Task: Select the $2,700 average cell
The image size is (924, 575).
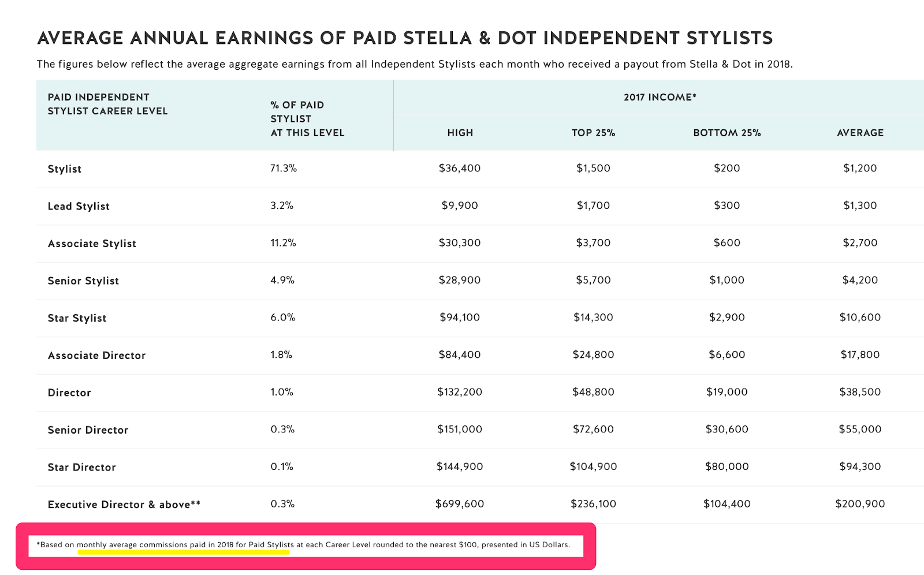Action: (x=860, y=243)
